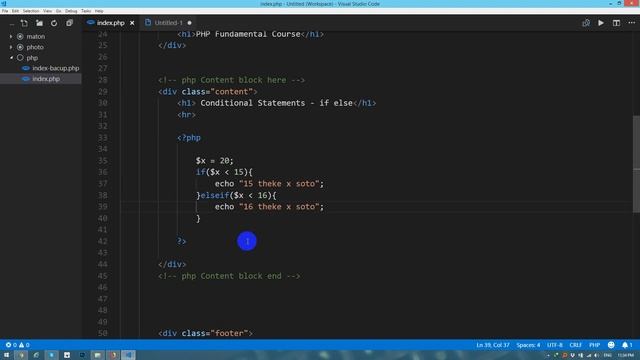Switch to the index.php tab
This screenshot has height=360, width=640.
click(110, 23)
